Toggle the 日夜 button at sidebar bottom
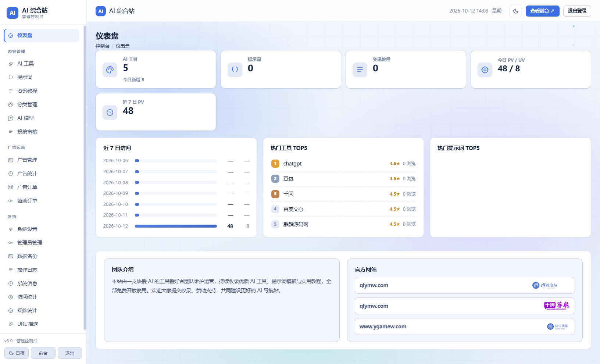Image resolution: width=600 pixels, height=364 pixels. coord(17,353)
